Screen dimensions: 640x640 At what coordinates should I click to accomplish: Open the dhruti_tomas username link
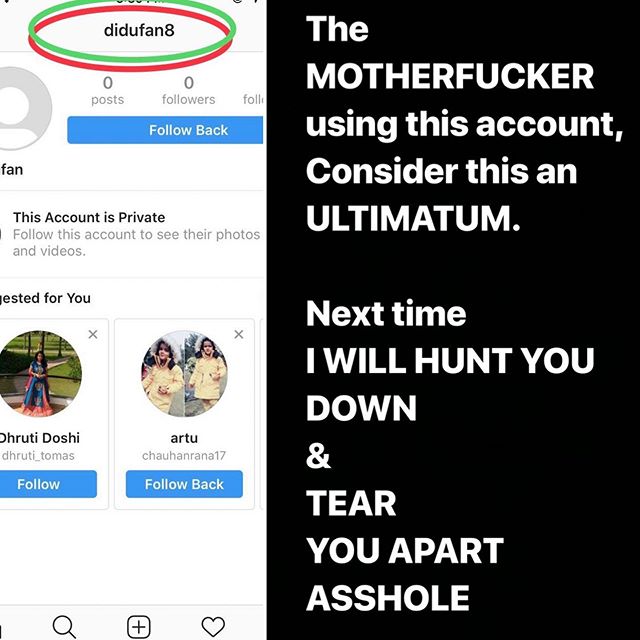coord(38,456)
